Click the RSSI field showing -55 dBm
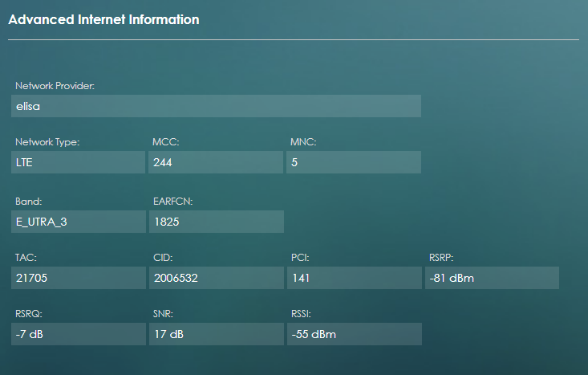Screen dimensions: 588x375 pyautogui.click(x=353, y=334)
